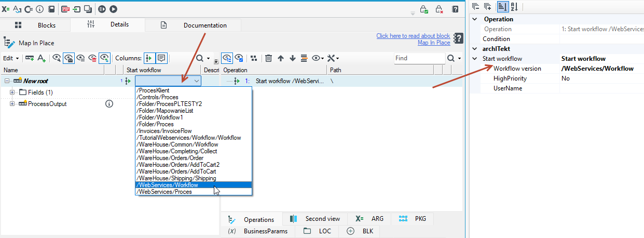Click the PDF export icon
644x238 pixels.
pyautogui.click(x=65, y=9)
